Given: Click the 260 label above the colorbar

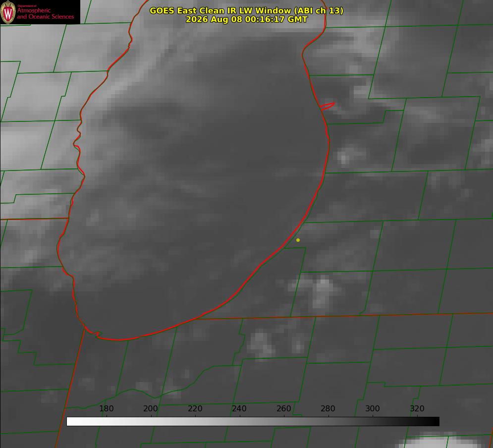Looking at the screenshot, I should [x=283, y=408].
